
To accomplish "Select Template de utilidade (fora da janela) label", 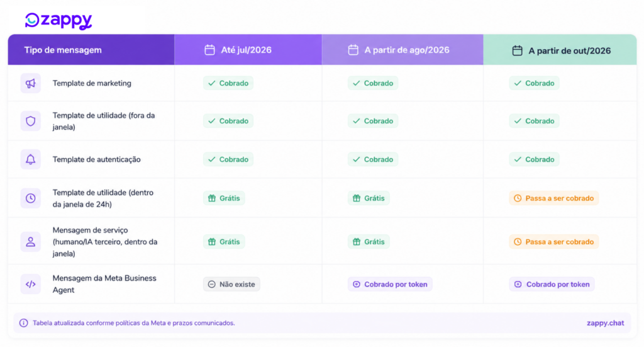I will (x=104, y=122).
